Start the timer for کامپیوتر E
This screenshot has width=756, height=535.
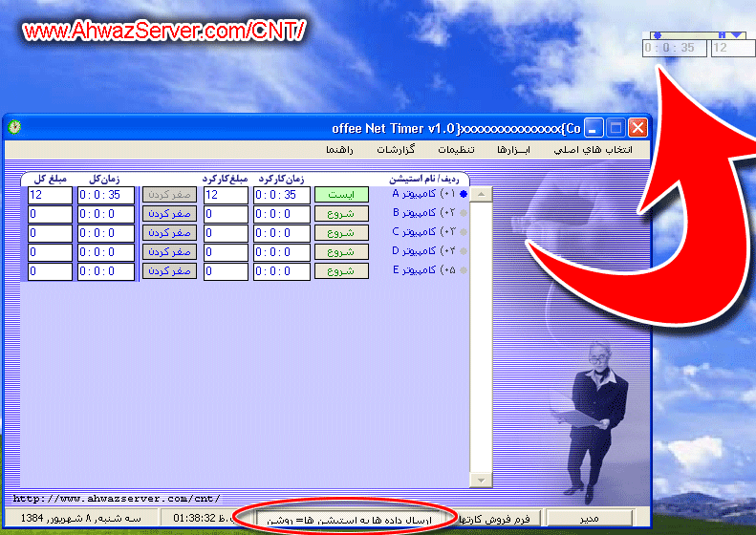(x=341, y=271)
